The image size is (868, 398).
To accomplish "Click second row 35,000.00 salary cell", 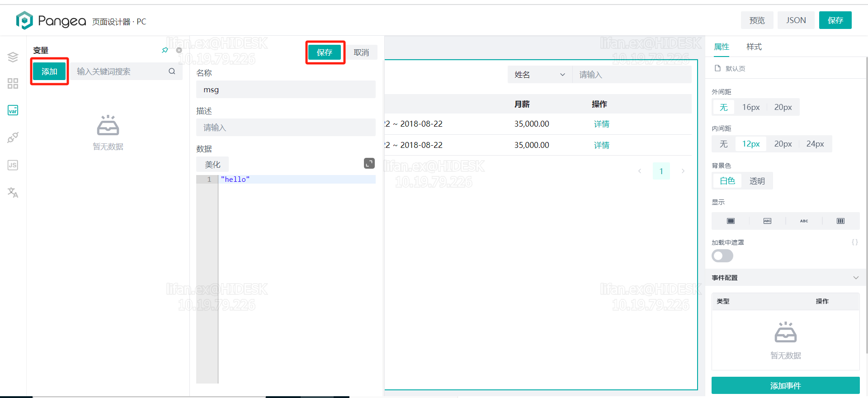I will pos(532,145).
